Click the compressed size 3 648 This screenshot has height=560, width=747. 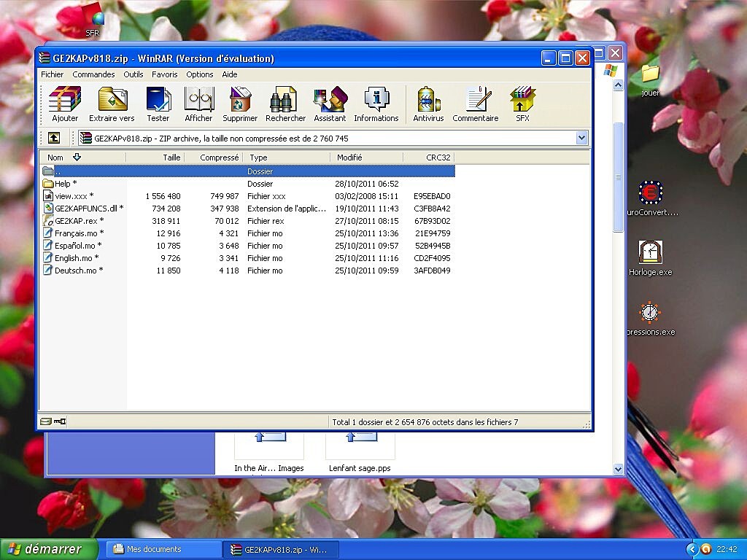point(228,246)
